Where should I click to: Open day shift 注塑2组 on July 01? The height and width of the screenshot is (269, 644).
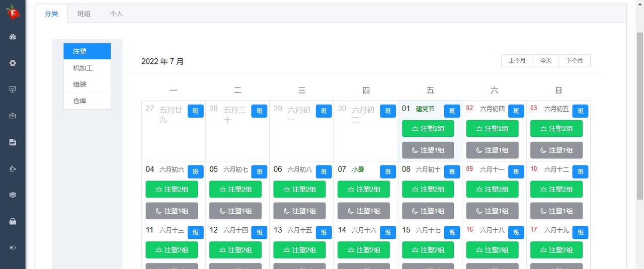428,128
